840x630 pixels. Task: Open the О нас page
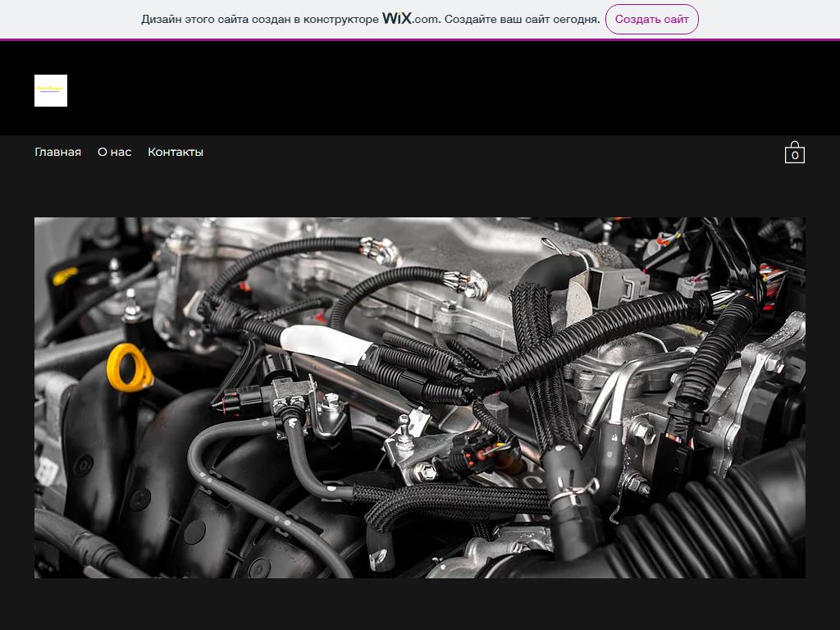(x=114, y=152)
